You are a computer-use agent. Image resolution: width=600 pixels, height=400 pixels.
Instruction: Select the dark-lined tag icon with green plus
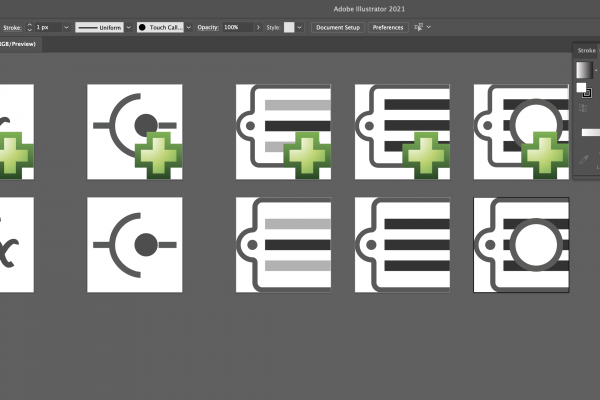[x=402, y=132]
